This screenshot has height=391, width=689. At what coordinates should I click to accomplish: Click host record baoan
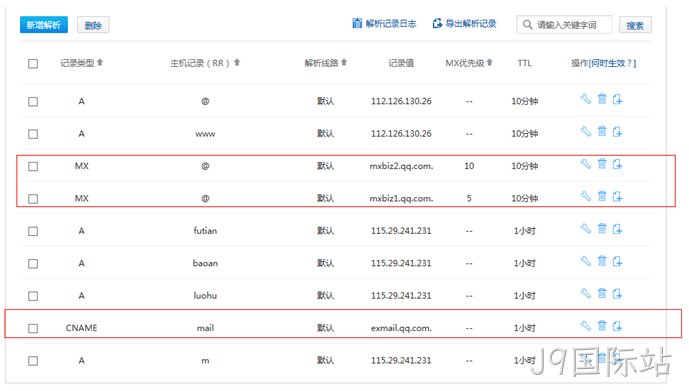(x=205, y=263)
